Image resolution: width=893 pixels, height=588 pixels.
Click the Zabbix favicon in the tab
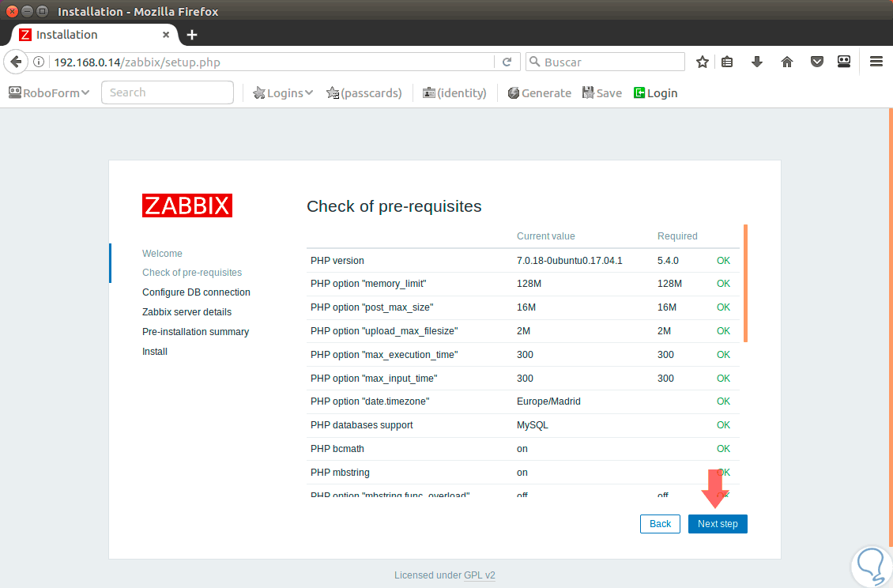click(25, 35)
